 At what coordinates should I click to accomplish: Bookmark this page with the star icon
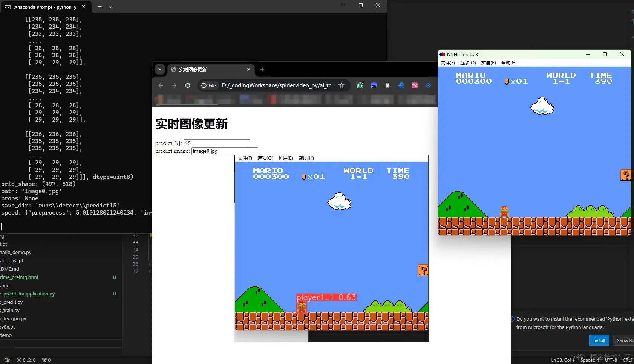pos(342,85)
